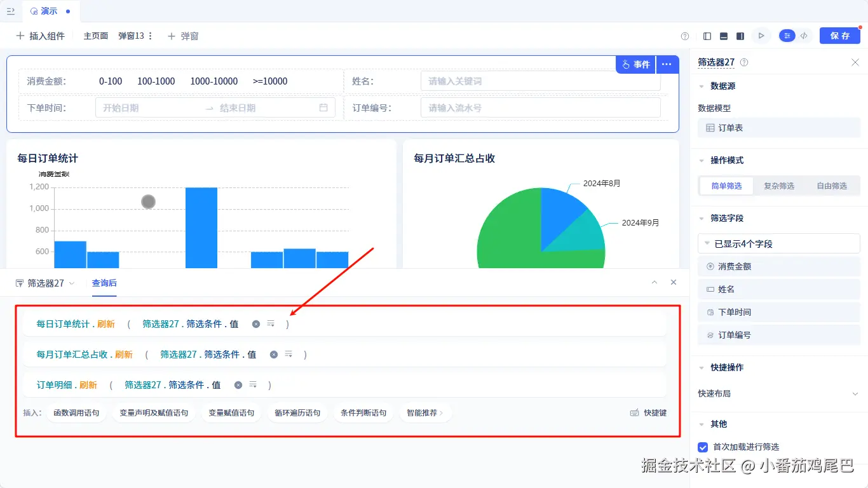The height and width of the screenshot is (488, 868).
Task: Insert 函数调用语句 statement
Action: [76, 413]
